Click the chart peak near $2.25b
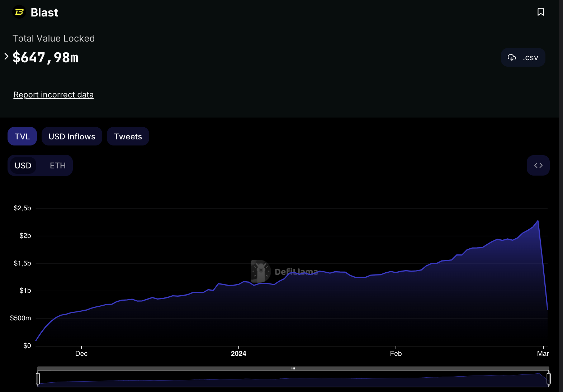The height and width of the screenshot is (392, 563). coord(538,221)
